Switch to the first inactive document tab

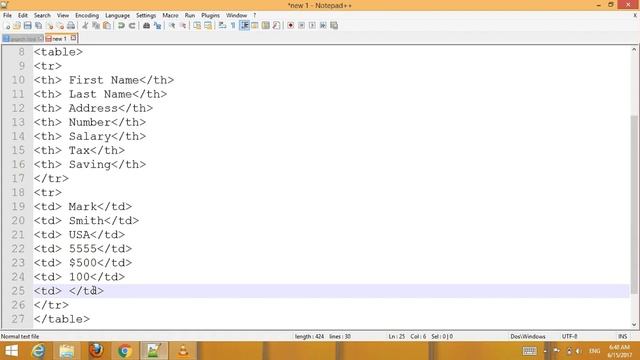click(x=22, y=38)
